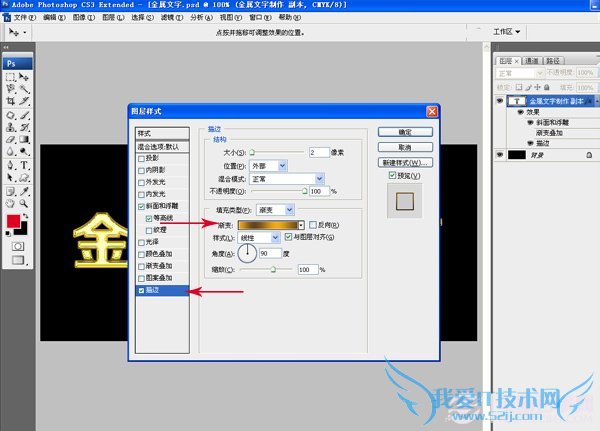Select the Lasso tool
This screenshot has height=431, width=600.
(x=10, y=89)
